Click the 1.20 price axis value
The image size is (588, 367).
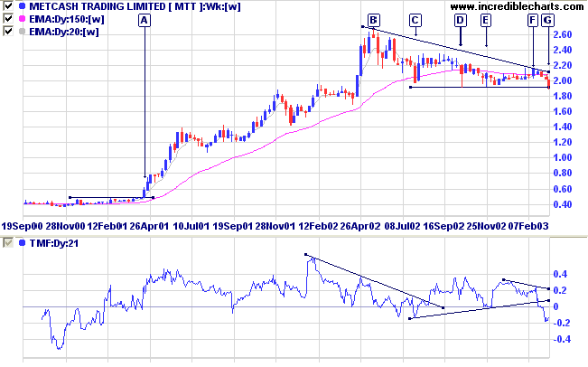tap(563, 142)
